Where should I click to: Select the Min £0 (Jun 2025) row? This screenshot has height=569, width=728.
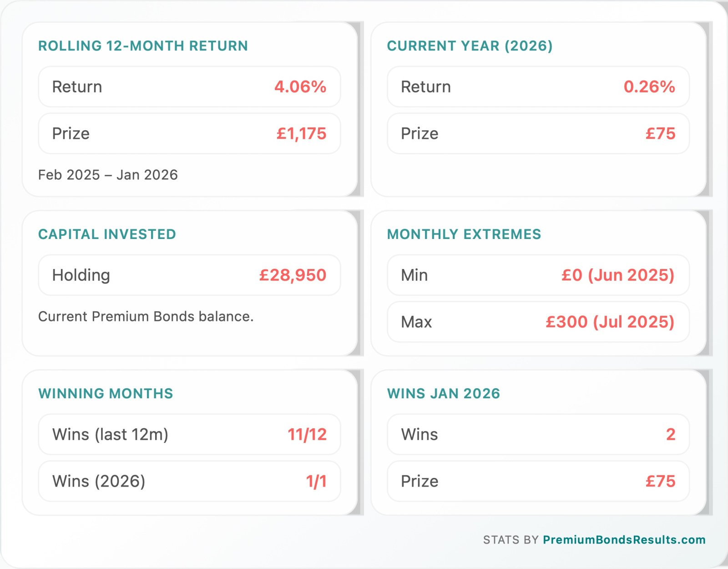pos(538,275)
